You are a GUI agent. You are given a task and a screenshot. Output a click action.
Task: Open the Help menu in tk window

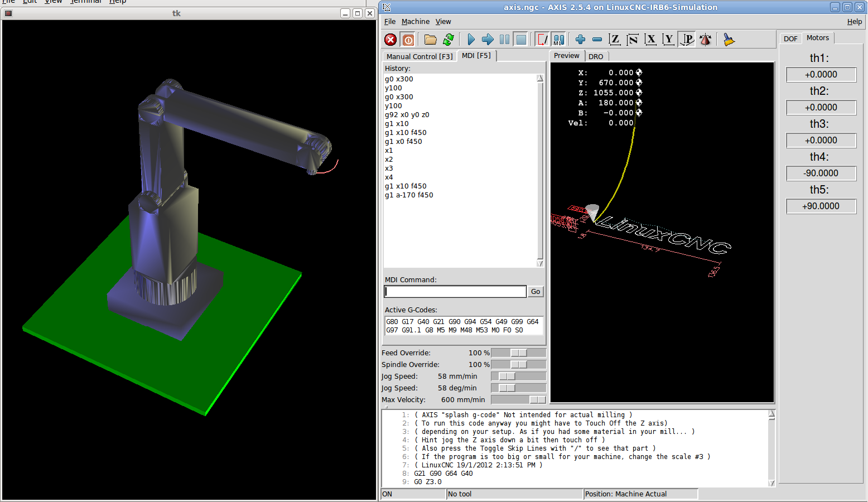click(x=117, y=2)
